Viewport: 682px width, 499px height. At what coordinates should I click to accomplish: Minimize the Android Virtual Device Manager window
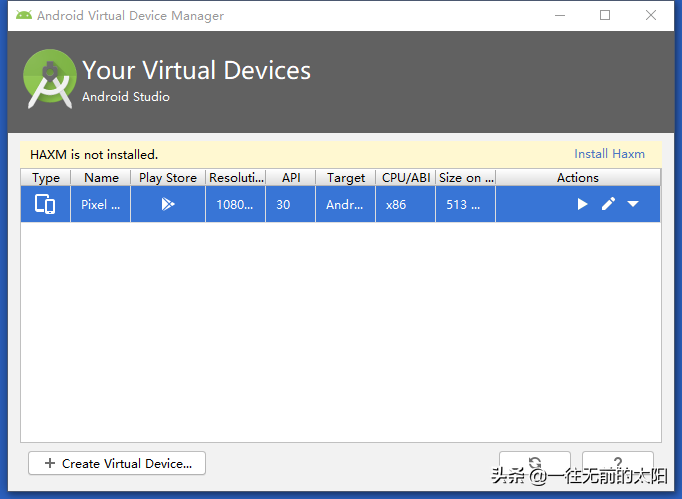pos(560,15)
